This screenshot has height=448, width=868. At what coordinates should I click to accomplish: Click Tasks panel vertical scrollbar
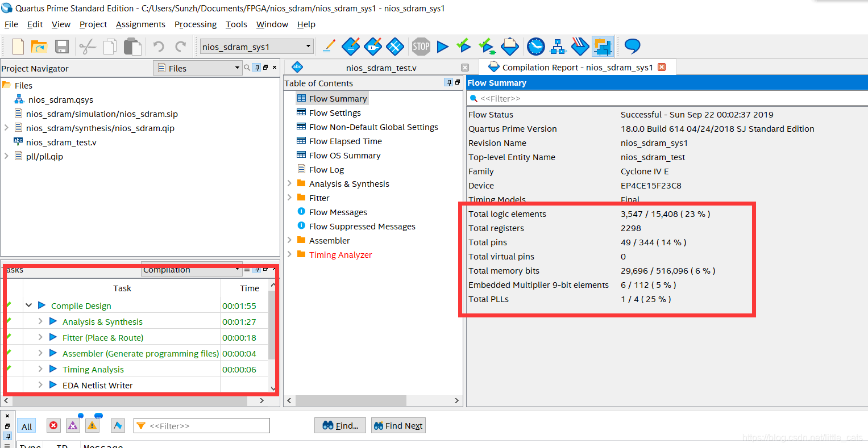(272, 325)
